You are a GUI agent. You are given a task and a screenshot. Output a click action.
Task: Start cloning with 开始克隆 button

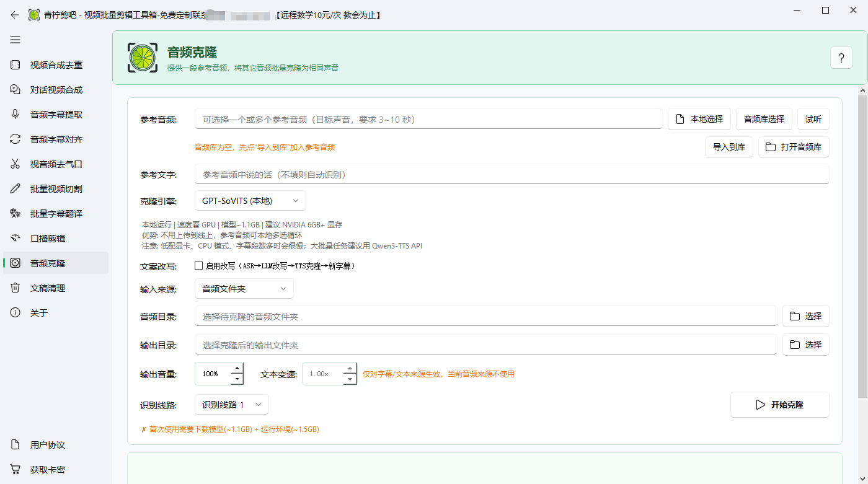coord(780,405)
